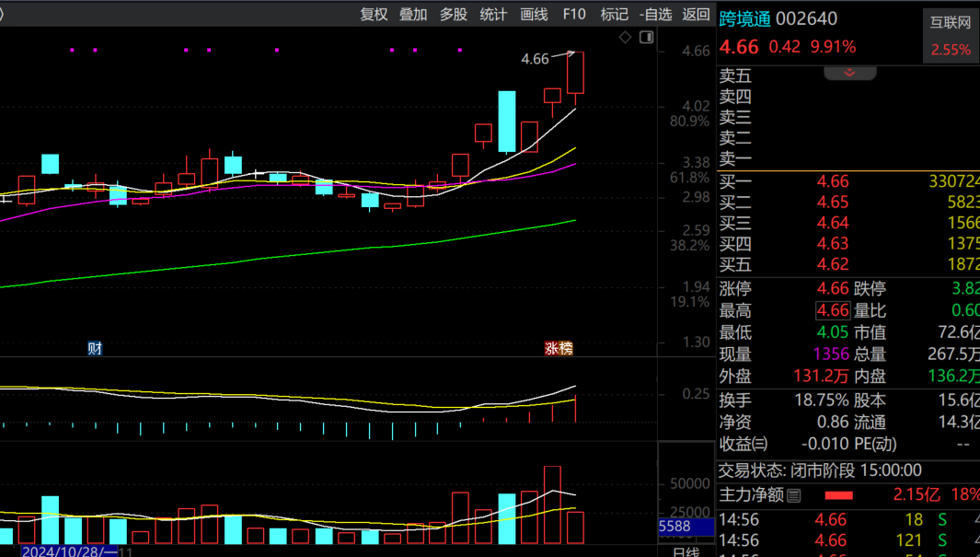Open the list icon beside 主力净额
The height and width of the screenshot is (557, 980).
coord(794,495)
